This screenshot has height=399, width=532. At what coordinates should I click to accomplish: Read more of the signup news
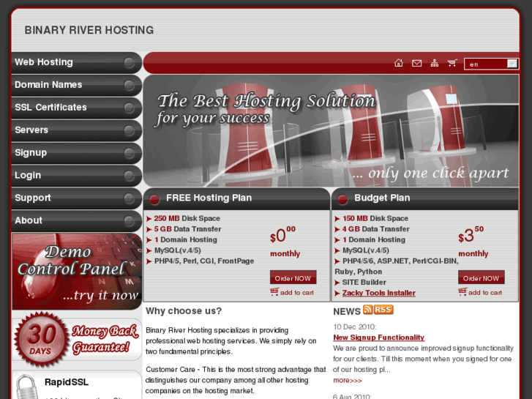[x=348, y=381]
